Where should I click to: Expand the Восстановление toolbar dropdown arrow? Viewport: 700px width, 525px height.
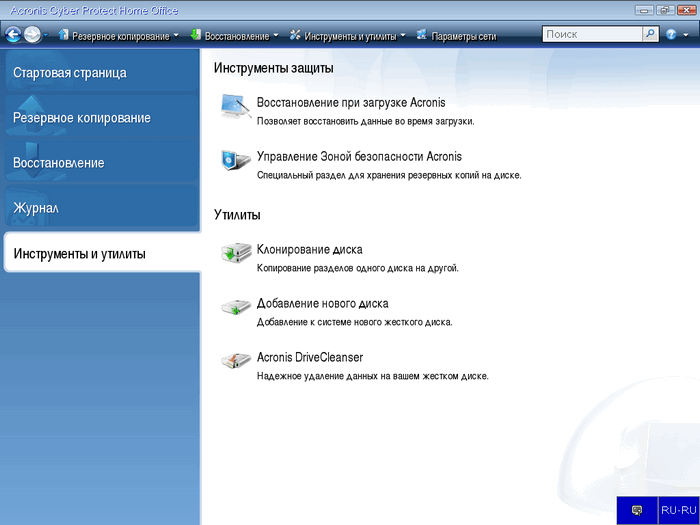[x=275, y=35]
